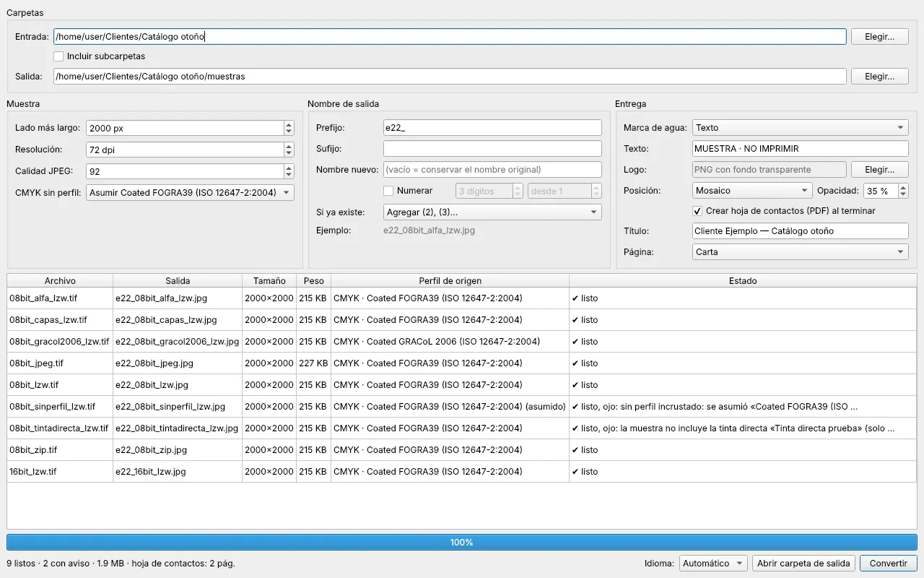924x578 pixels.
Task: Click the Lado más largo spinner arrows
Action: 289,128
